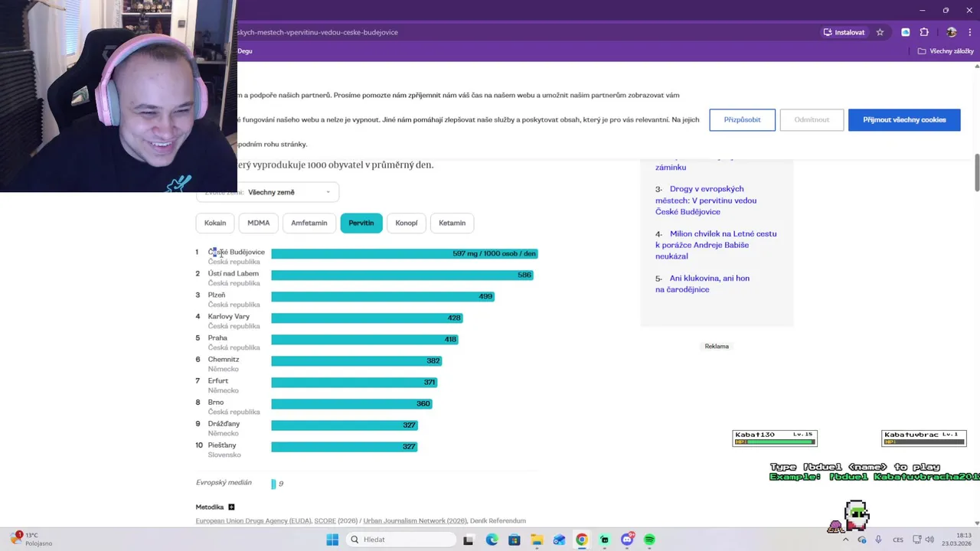Select the Konopí tab
Screen dimensions: 980x551
click(407, 223)
